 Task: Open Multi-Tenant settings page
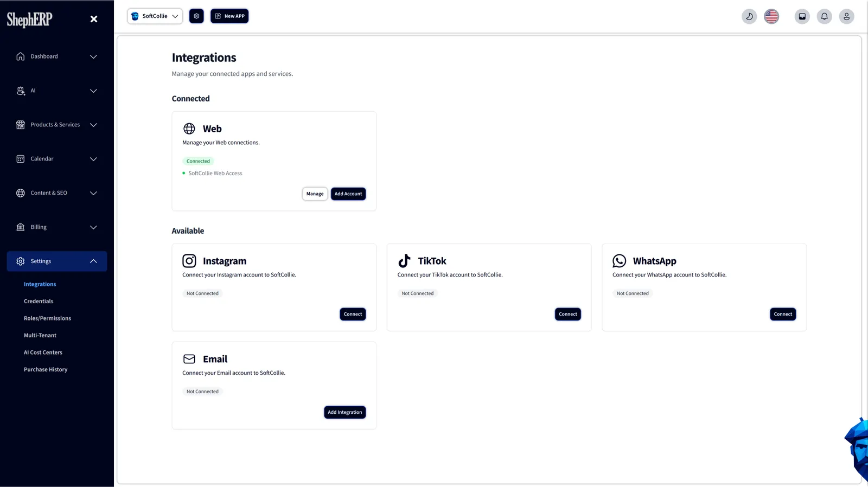(x=40, y=335)
